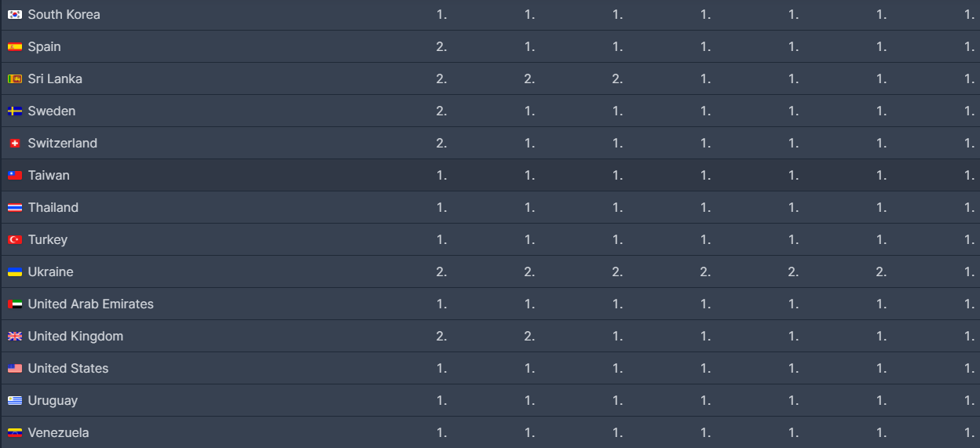This screenshot has width=980, height=448.
Task: Select the United Arab Emirates flag
Action: [x=15, y=304]
